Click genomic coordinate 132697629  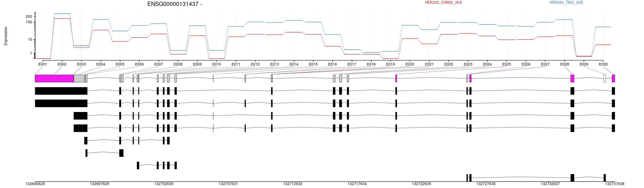(100, 184)
